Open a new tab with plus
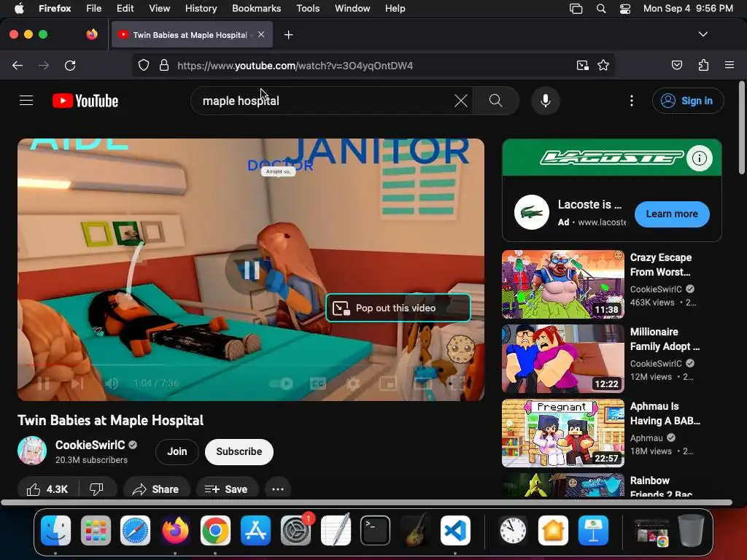Image resolution: width=747 pixels, height=560 pixels. point(288,35)
